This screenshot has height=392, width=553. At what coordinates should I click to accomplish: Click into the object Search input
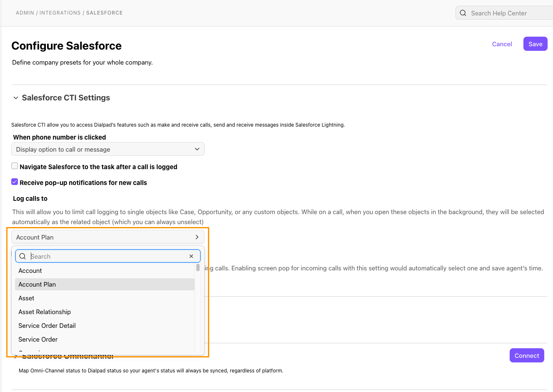[x=108, y=256]
